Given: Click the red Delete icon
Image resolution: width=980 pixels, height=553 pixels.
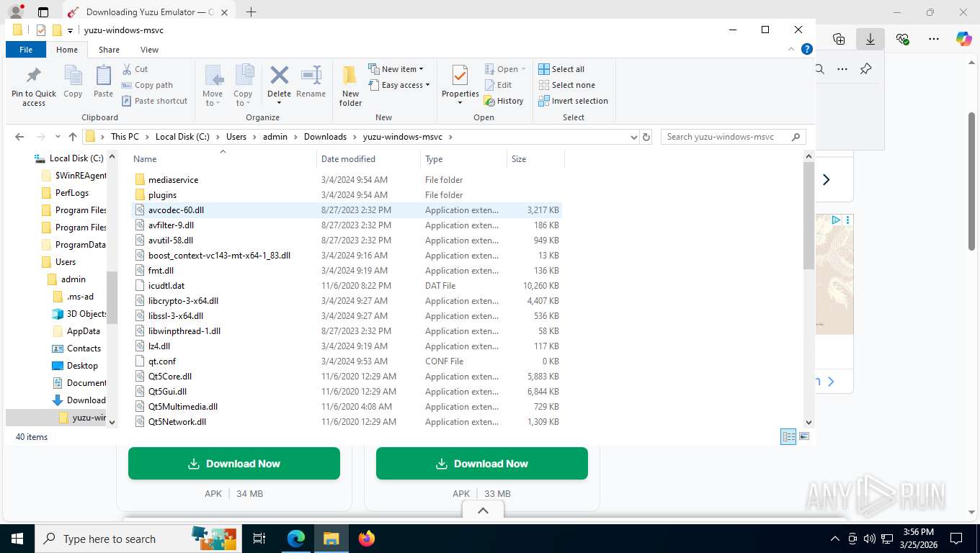Looking at the screenshot, I should click(x=279, y=75).
